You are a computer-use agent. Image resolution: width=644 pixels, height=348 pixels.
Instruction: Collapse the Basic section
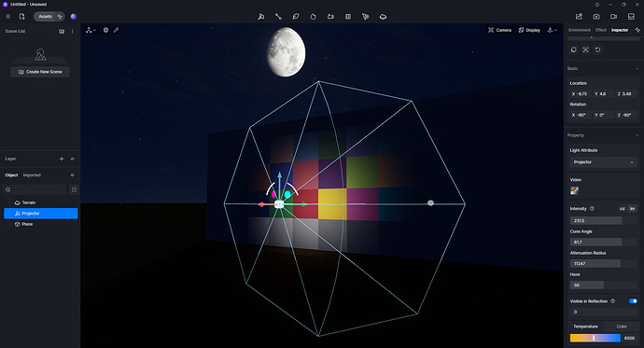click(637, 68)
